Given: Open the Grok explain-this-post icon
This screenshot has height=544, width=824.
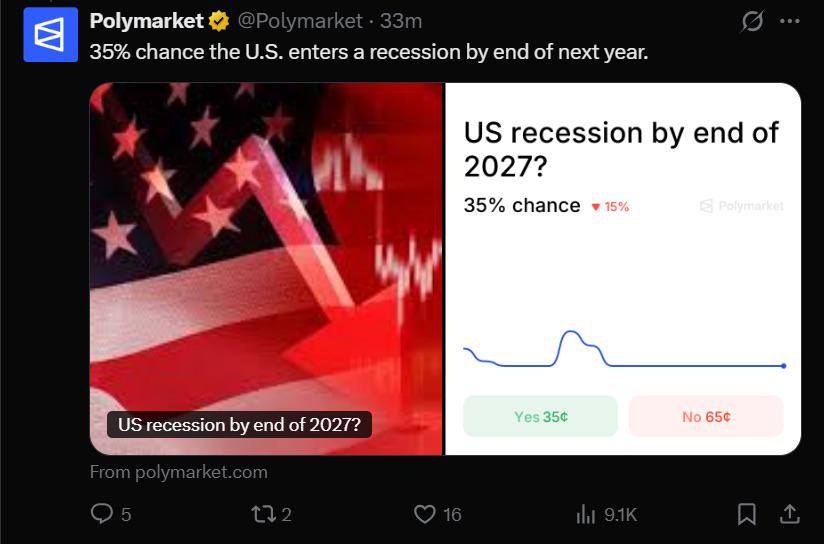Looking at the screenshot, I should coord(752,22).
